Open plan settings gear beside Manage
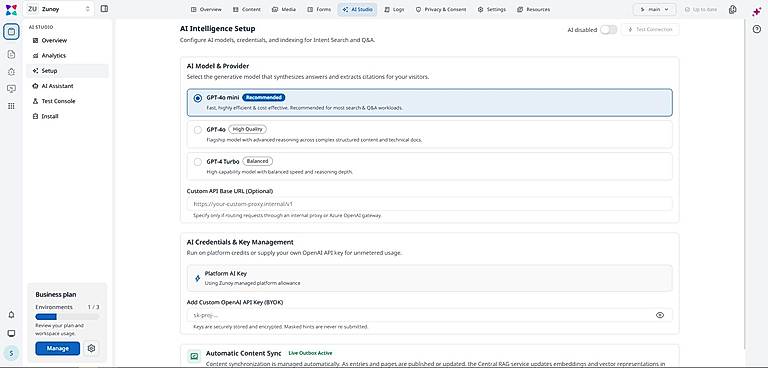This screenshot has width=768, height=368. click(91, 348)
